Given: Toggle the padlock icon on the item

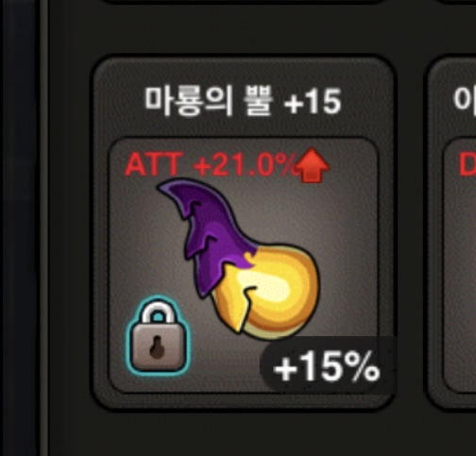Looking at the screenshot, I should [158, 336].
